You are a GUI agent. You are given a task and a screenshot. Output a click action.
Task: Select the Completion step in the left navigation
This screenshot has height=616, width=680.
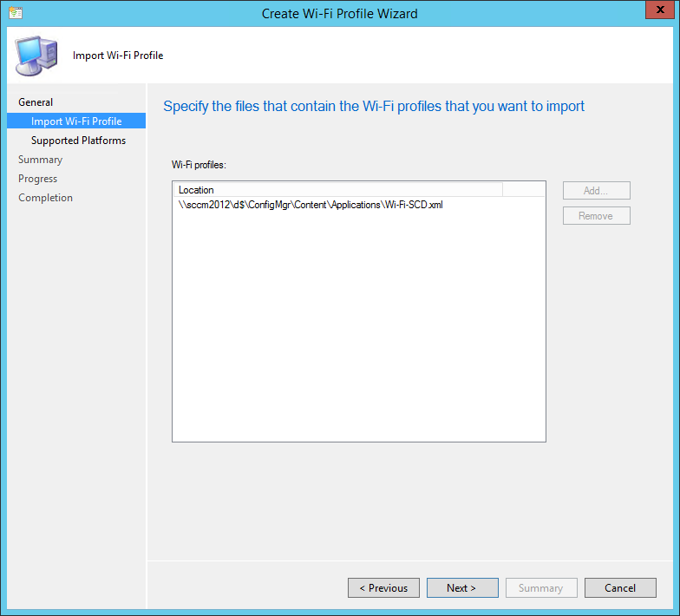click(x=46, y=198)
